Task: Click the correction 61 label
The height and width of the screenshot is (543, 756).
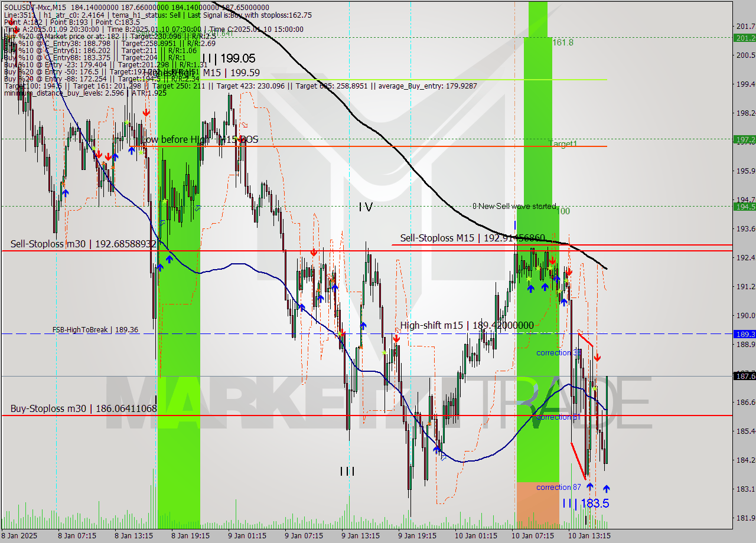Action: point(558,417)
